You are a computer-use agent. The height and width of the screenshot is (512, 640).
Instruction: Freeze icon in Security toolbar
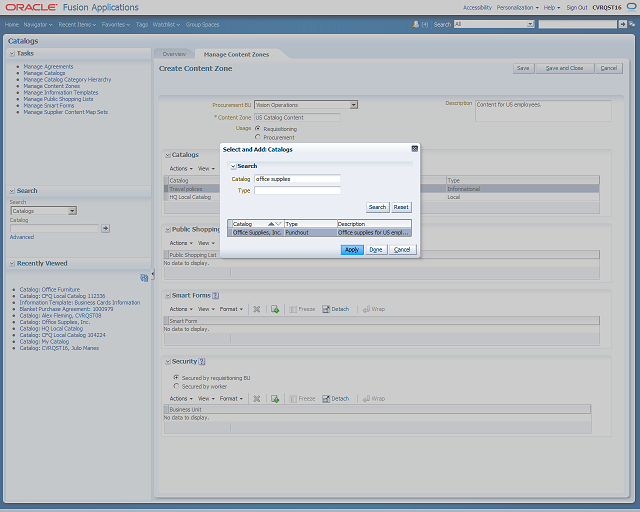click(x=302, y=398)
